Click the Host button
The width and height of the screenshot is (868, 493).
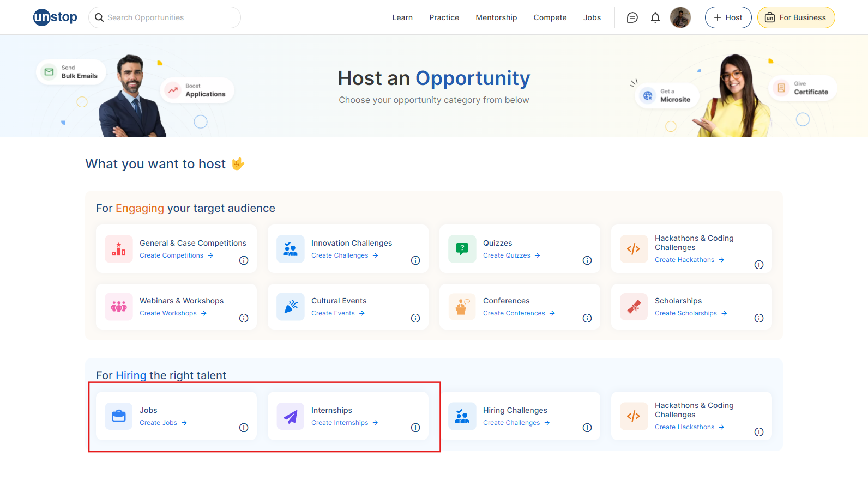pos(728,17)
